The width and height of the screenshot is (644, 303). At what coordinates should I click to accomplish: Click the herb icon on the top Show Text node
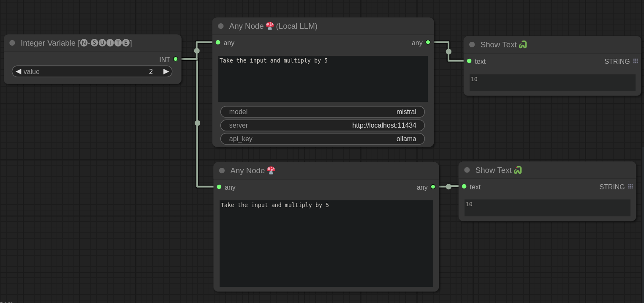coord(523,44)
